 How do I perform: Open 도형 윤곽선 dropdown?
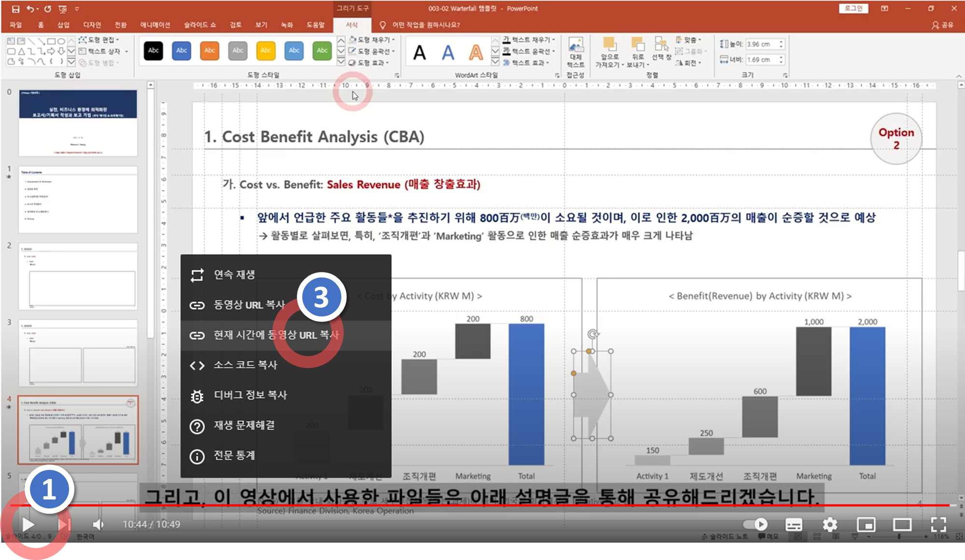pos(372,51)
